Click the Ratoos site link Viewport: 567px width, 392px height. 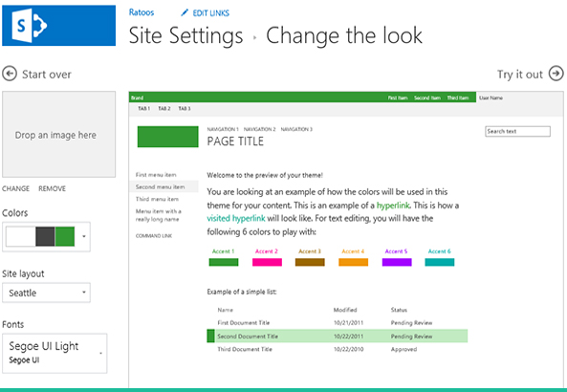tap(142, 12)
